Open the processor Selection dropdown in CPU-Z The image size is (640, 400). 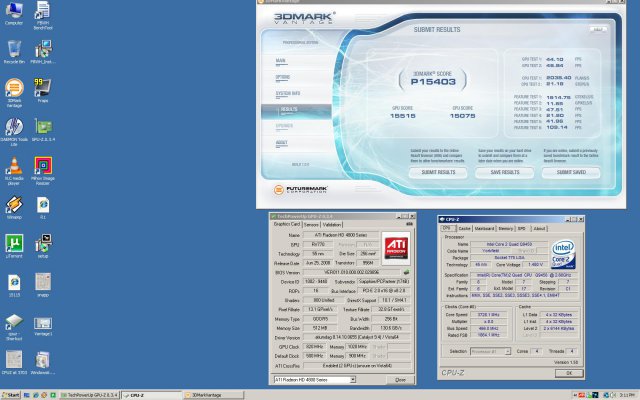pos(507,351)
